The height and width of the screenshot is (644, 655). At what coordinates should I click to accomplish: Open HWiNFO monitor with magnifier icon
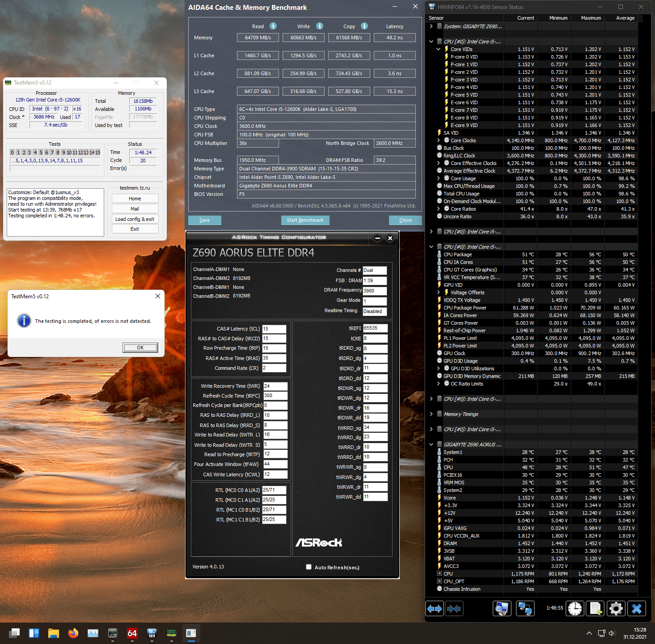point(502,609)
